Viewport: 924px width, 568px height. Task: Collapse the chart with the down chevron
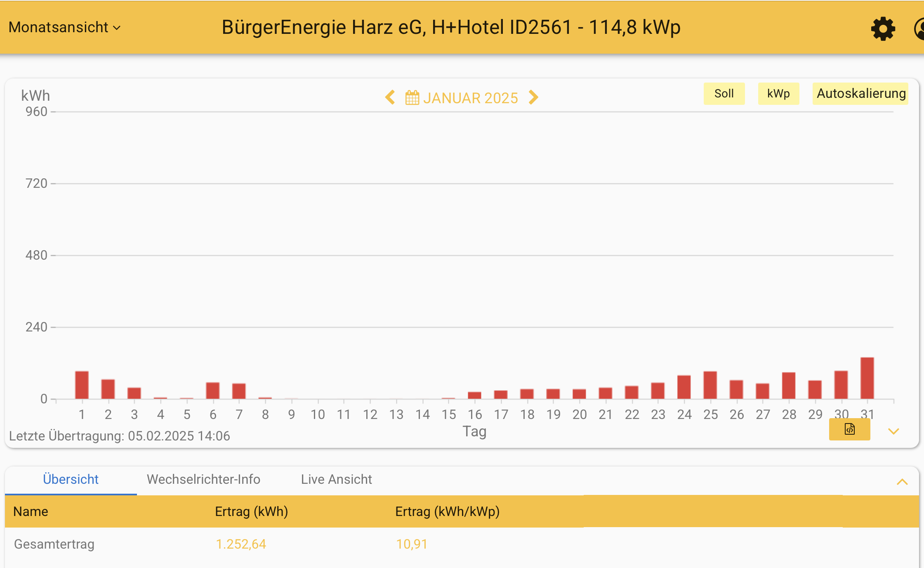coord(894,432)
